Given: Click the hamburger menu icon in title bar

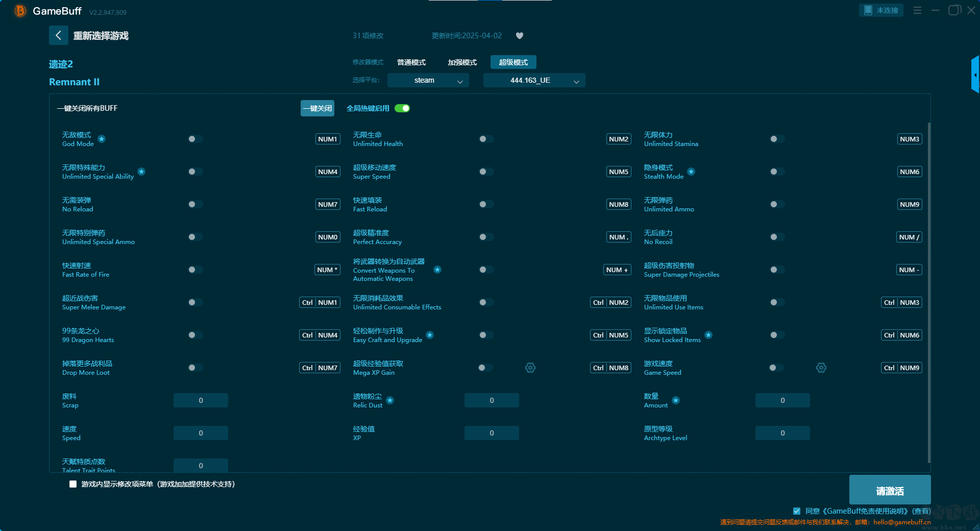Looking at the screenshot, I should [x=917, y=10].
